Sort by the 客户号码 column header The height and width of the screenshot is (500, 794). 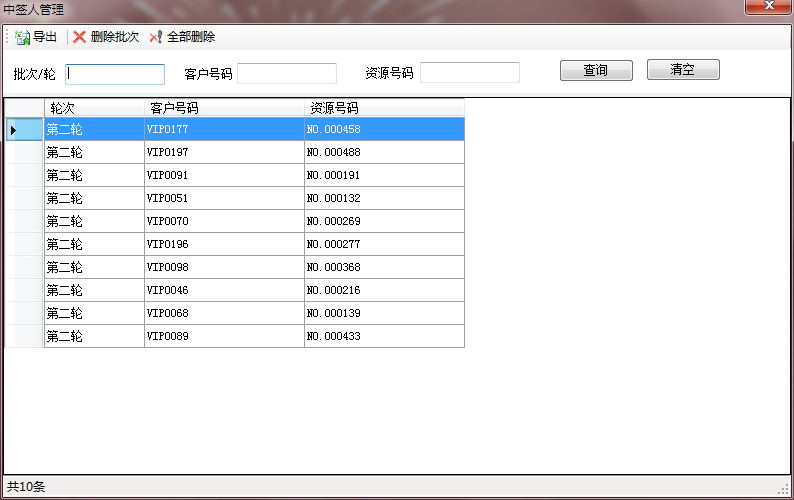[x=224, y=108]
